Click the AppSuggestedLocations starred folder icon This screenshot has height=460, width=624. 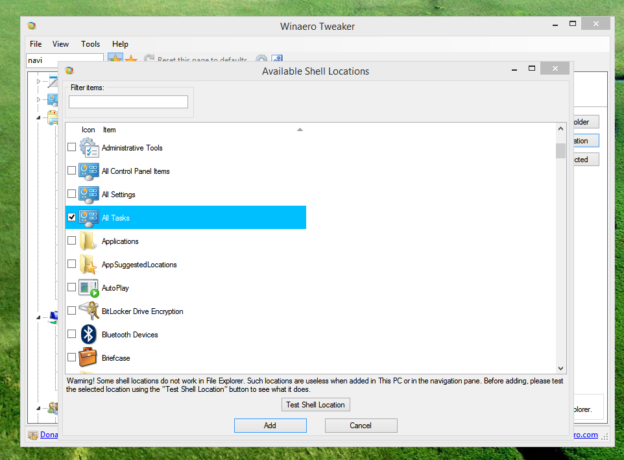pyautogui.click(x=88, y=265)
